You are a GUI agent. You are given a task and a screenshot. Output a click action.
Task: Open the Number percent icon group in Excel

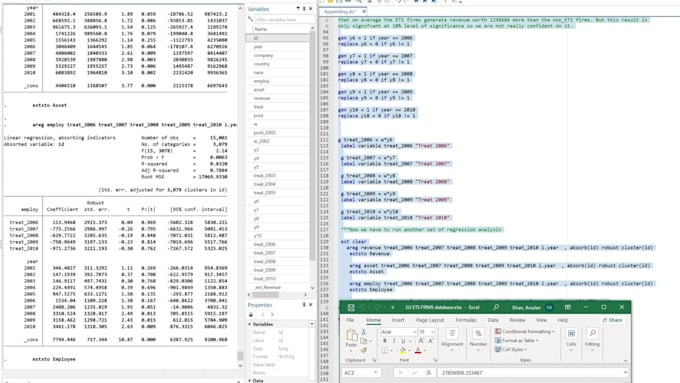(x=478, y=334)
